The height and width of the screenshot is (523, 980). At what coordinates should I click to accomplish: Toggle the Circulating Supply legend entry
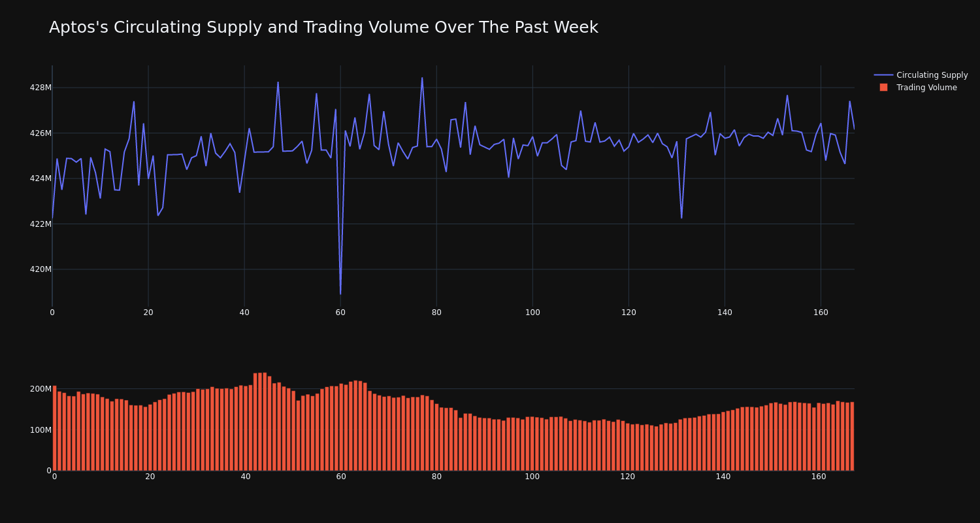point(921,75)
